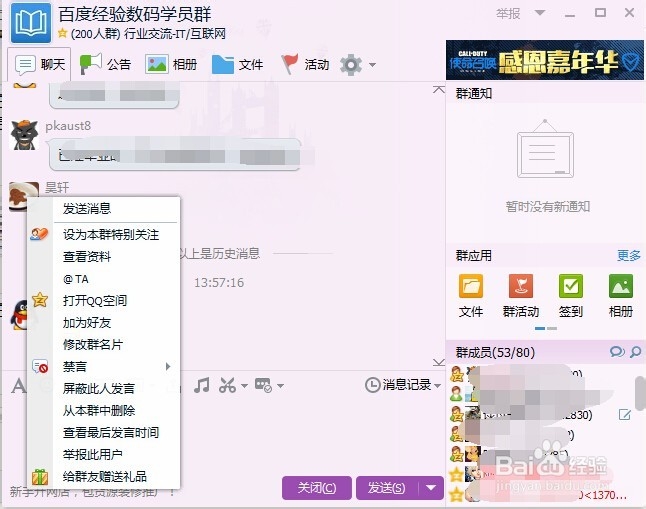Open the title bar dropdown triangle menu

[540, 13]
